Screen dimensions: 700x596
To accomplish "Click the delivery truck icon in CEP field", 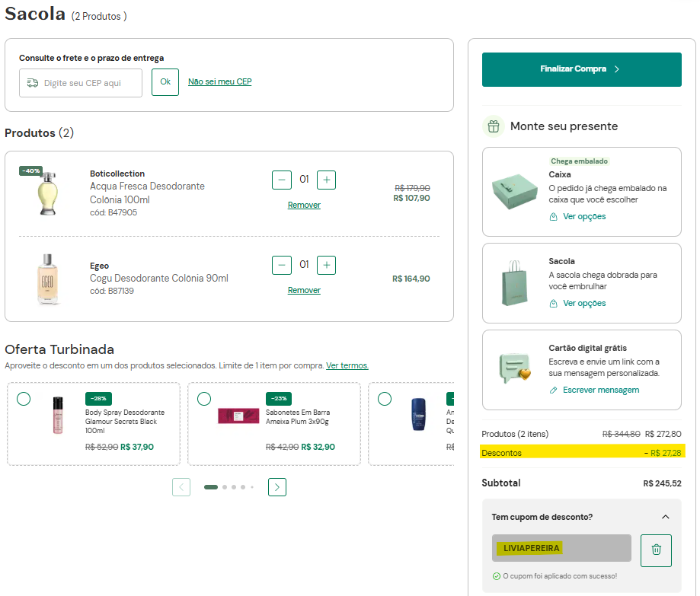I will point(33,83).
